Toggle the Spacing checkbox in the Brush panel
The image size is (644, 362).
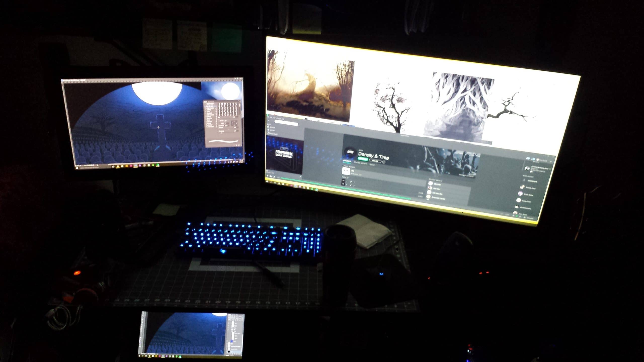coord(220,131)
